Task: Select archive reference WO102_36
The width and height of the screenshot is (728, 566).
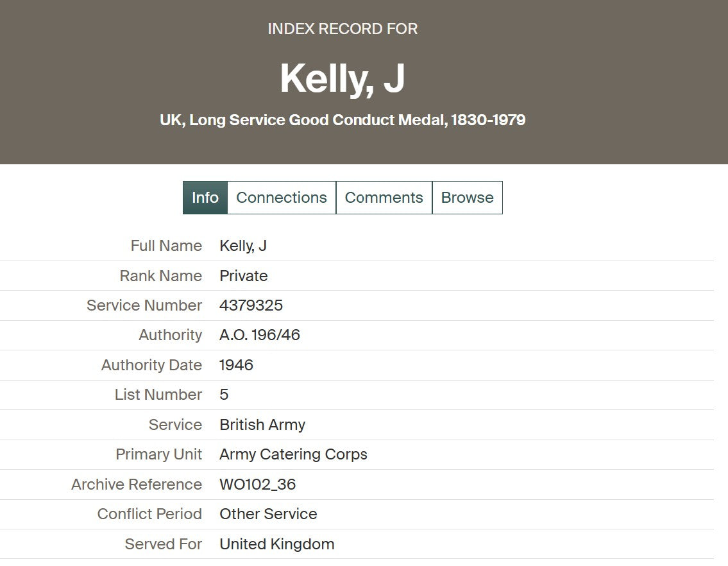Action: click(257, 485)
